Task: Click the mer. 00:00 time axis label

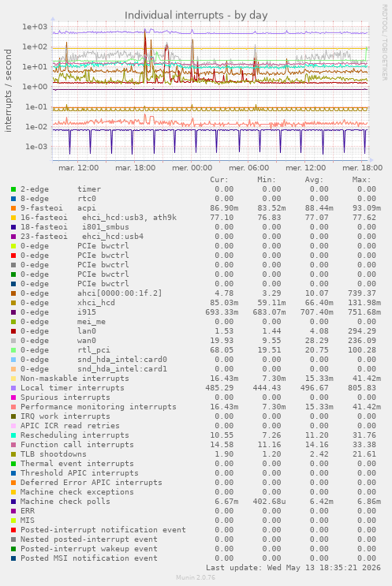Action: pyautogui.click(x=192, y=168)
